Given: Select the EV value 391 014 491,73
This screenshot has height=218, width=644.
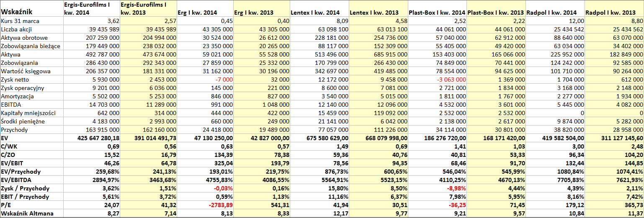Looking at the screenshot, I should click(x=148, y=138).
